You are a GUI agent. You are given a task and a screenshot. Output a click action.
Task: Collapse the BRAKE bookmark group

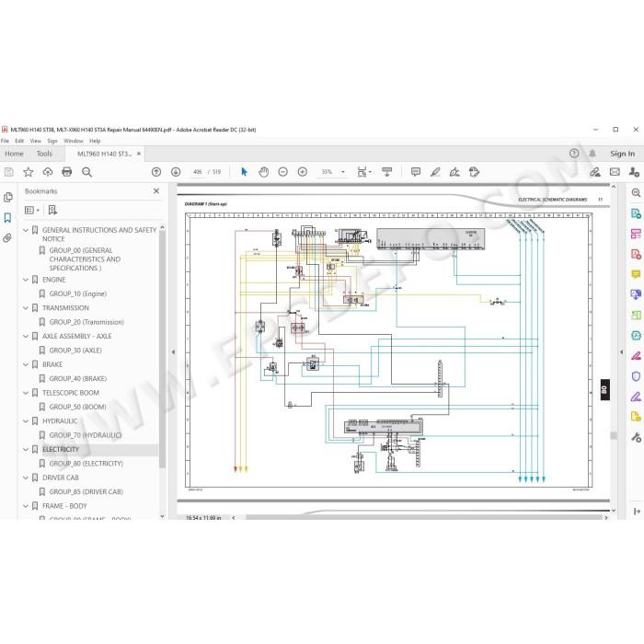click(x=26, y=364)
